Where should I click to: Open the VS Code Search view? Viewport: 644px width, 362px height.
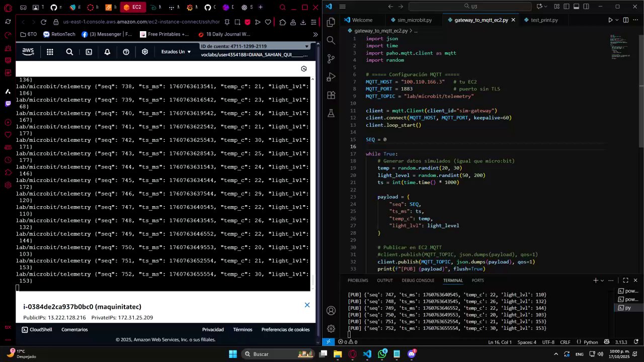coord(331,40)
